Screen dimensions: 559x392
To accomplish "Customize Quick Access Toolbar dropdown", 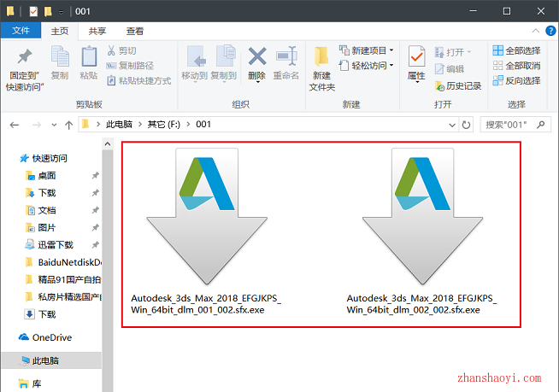I will [x=61, y=12].
